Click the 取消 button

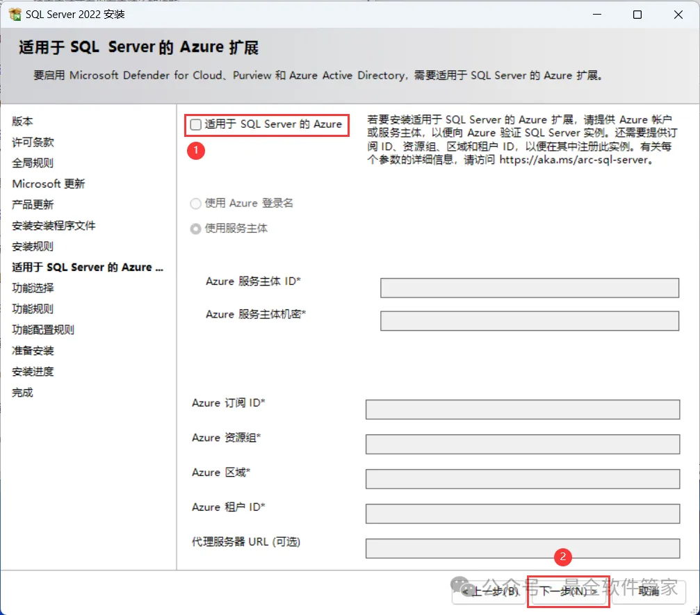pos(649,591)
